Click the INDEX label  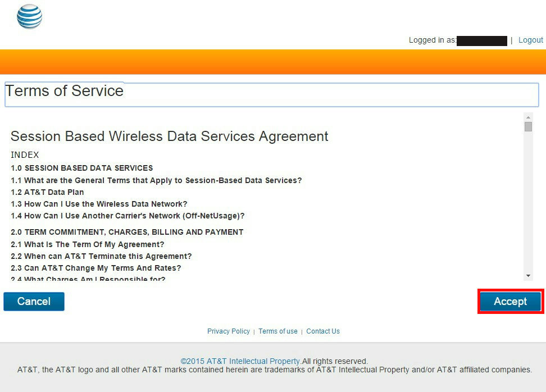pyautogui.click(x=25, y=154)
